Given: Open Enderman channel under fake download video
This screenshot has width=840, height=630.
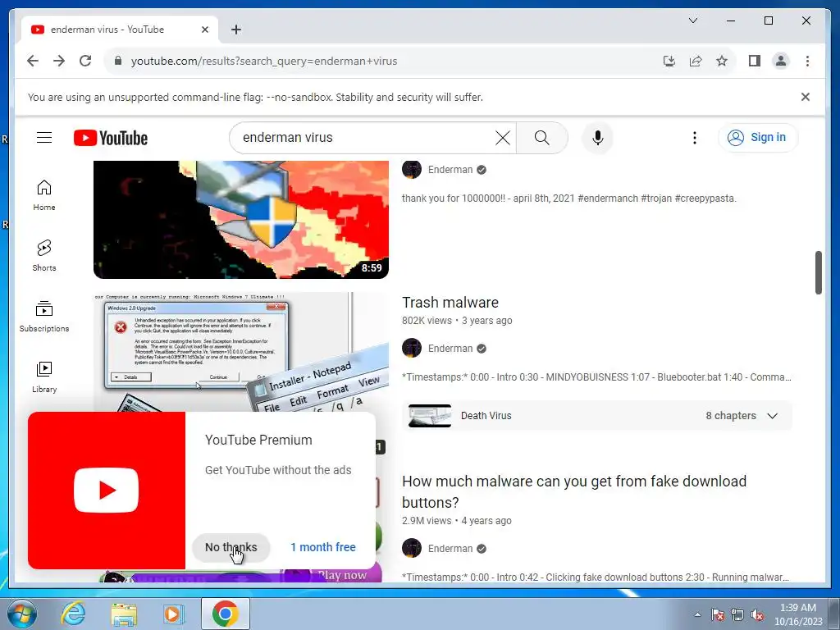Looking at the screenshot, I should point(450,549).
